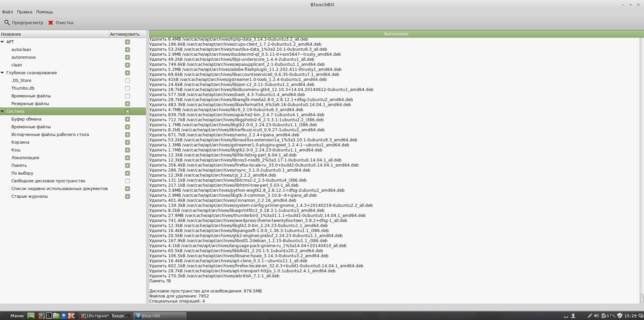This screenshot has width=644, height=320.
Task: Collapse the Глубокое сканирование group
Action: (x=2, y=73)
